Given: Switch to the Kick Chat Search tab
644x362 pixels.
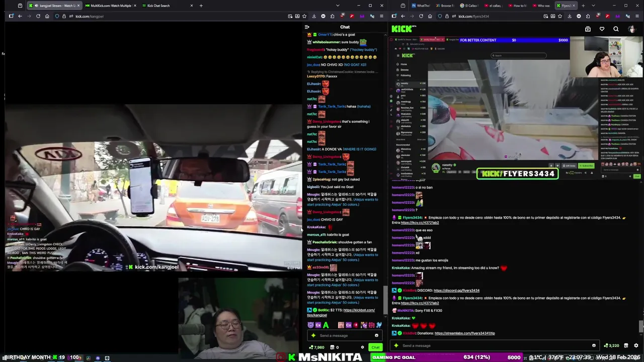Looking at the screenshot, I should click(x=168, y=6).
